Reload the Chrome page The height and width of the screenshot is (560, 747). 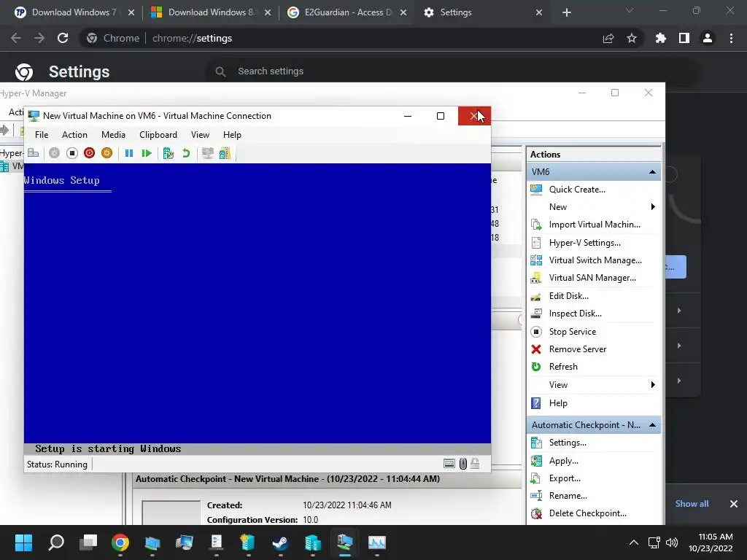[63, 38]
